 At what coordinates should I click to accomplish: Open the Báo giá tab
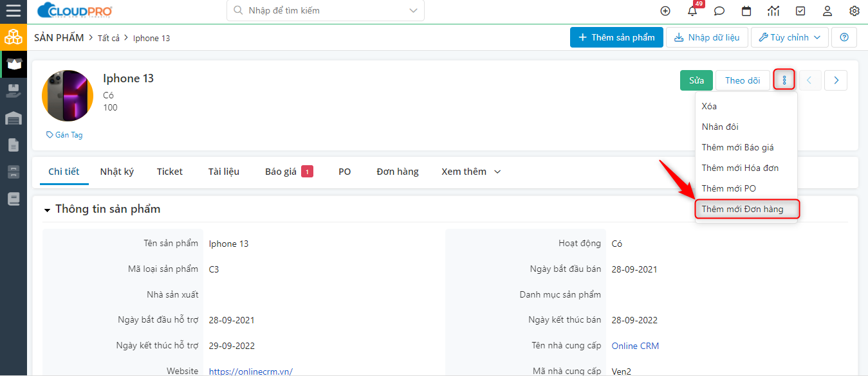289,172
